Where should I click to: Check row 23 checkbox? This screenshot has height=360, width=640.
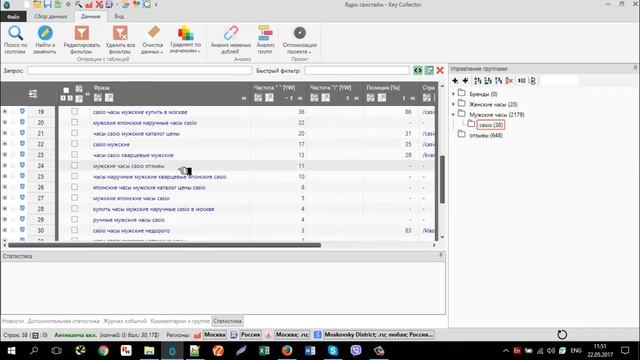74,155
